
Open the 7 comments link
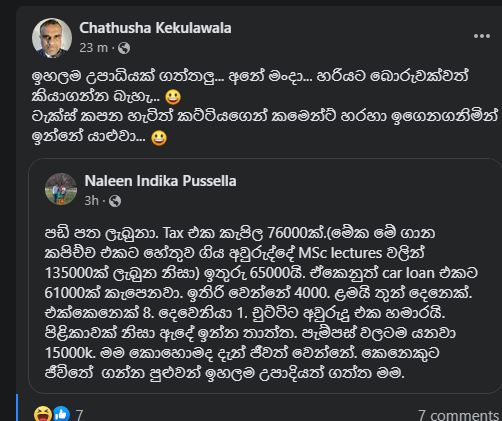coord(459,415)
